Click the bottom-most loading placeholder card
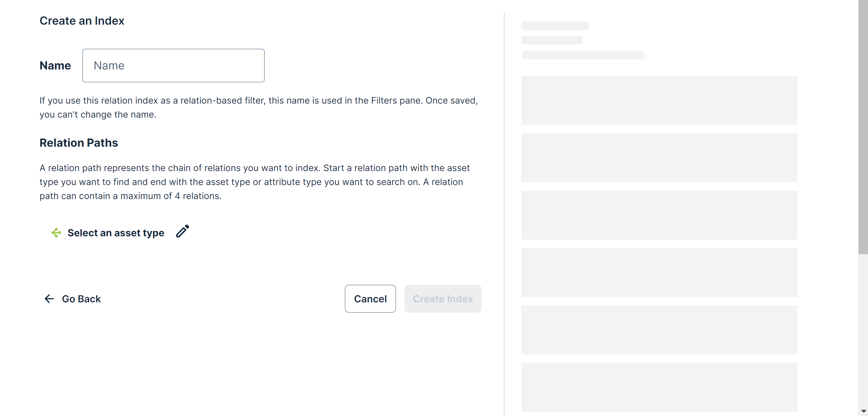 (659, 387)
